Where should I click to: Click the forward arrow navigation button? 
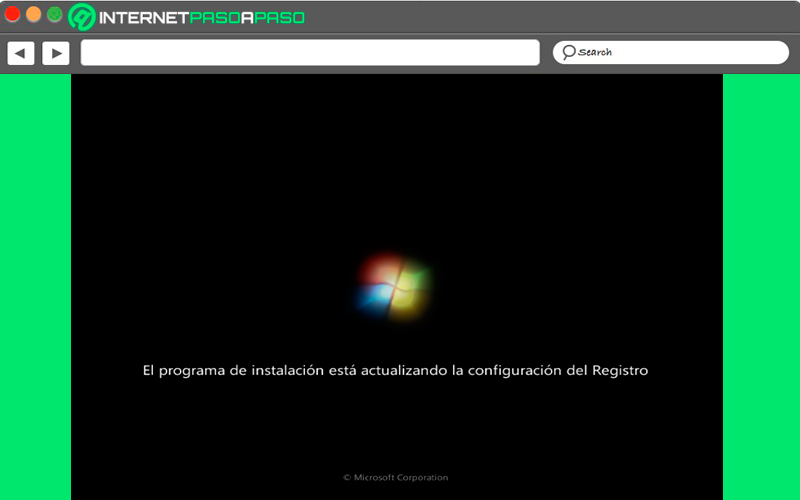coord(56,53)
